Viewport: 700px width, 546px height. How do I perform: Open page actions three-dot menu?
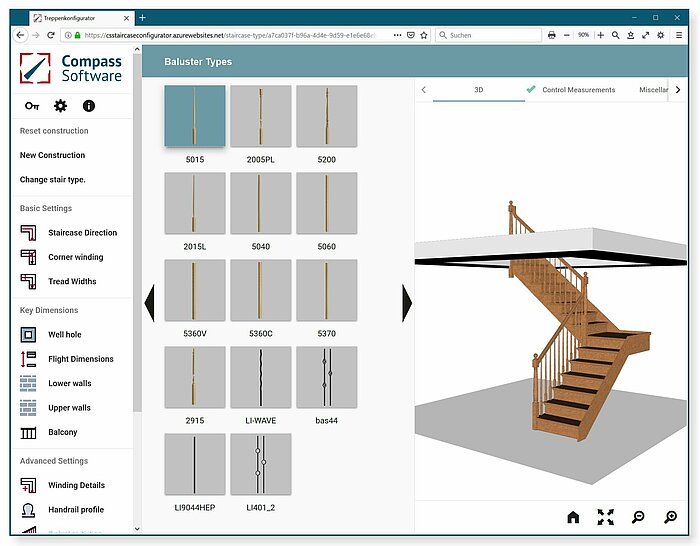click(x=397, y=35)
